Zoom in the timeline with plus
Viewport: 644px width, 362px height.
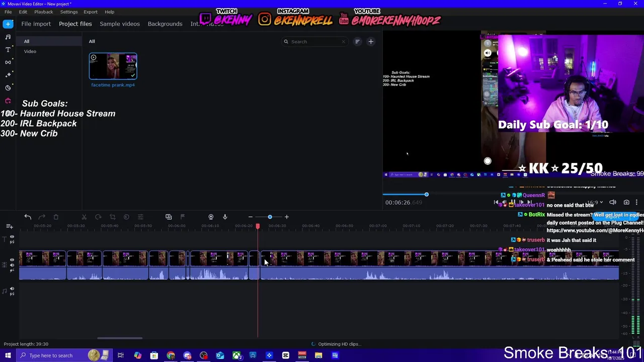tap(287, 217)
